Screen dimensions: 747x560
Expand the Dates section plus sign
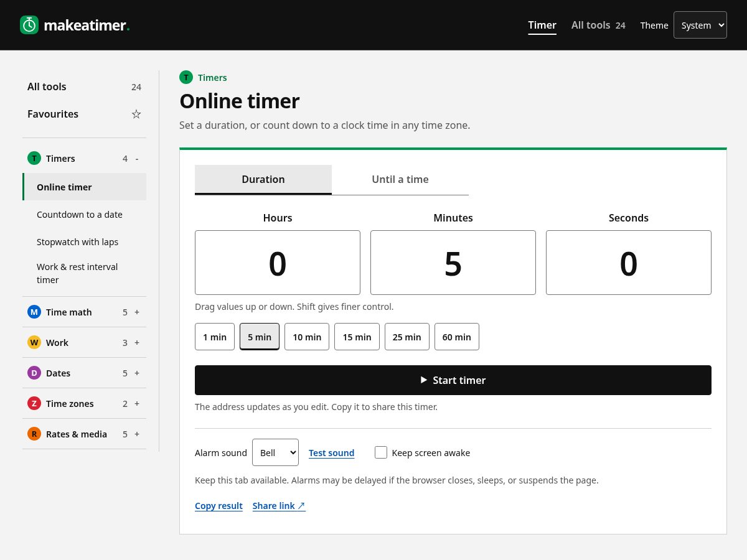coord(137,373)
